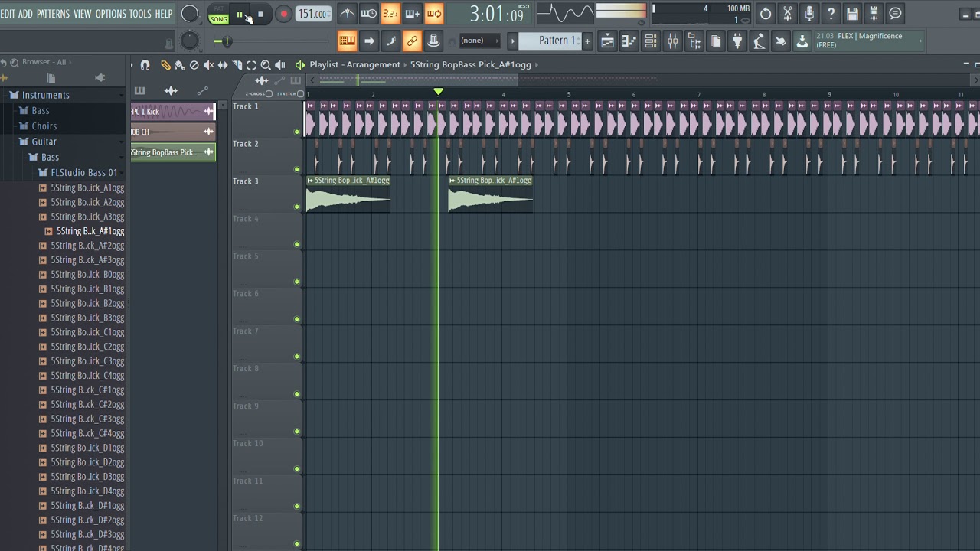Screen dimensions: 980x551
Task: Open the plugin database plug icon
Action: [x=737, y=41]
